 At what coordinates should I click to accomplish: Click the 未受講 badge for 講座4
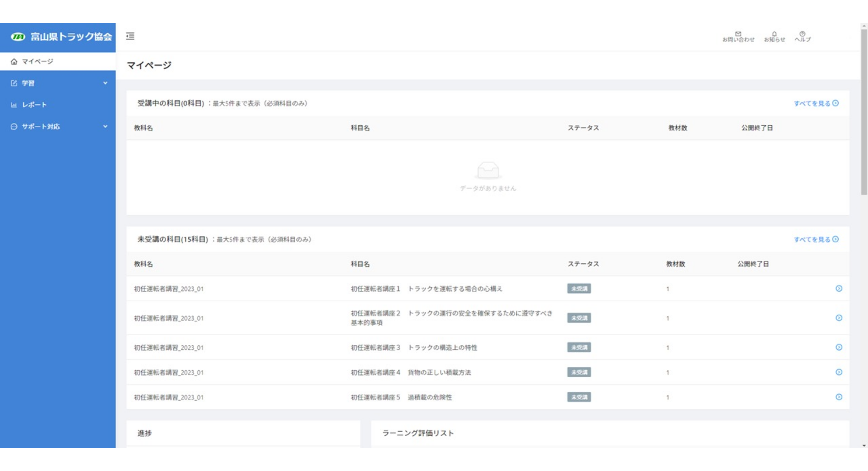(x=579, y=372)
